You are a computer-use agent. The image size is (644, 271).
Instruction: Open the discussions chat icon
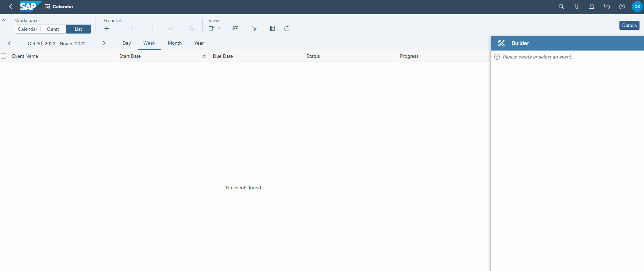click(607, 7)
